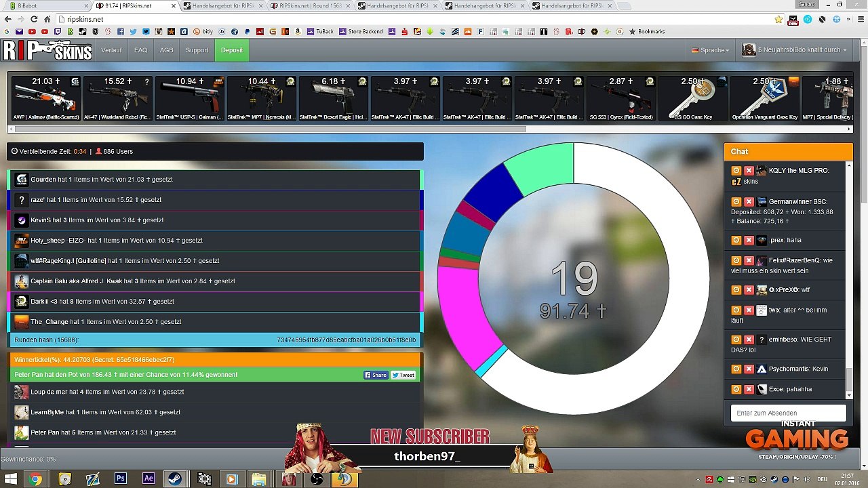The image size is (868, 488).
Task: Click the orange timeout icon next to KQLY the MLG PRO
Action: click(x=736, y=171)
